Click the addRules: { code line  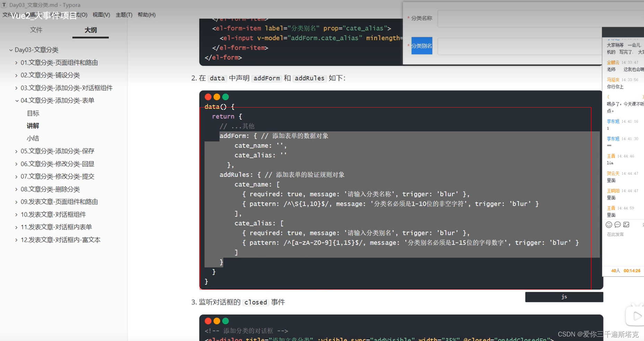[282, 175]
